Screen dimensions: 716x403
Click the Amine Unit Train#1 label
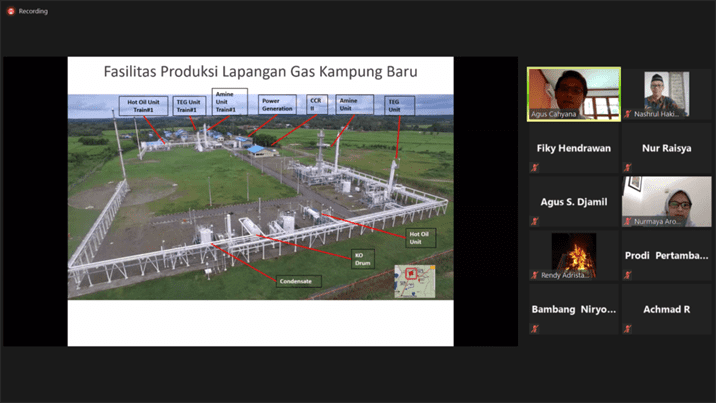pyautogui.click(x=229, y=102)
